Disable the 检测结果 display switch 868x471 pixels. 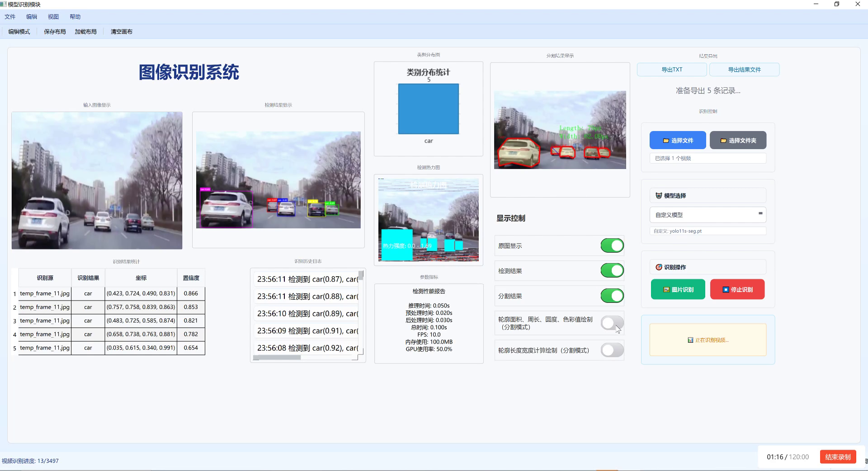click(x=612, y=270)
